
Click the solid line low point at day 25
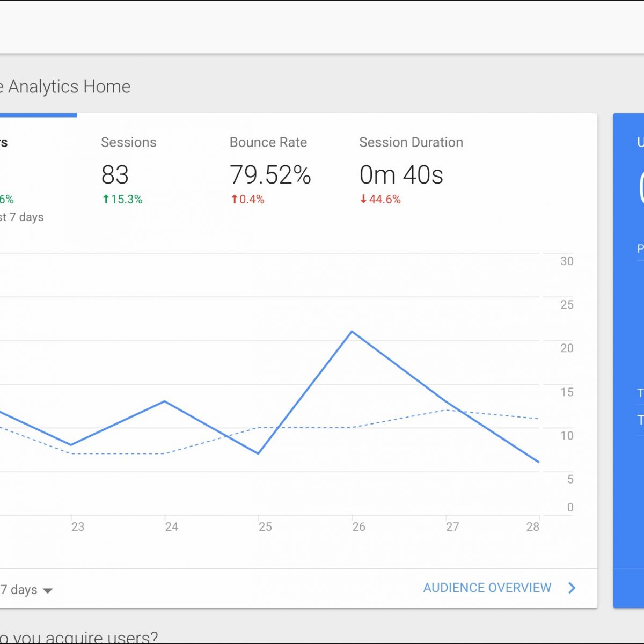tap(259, 453)
